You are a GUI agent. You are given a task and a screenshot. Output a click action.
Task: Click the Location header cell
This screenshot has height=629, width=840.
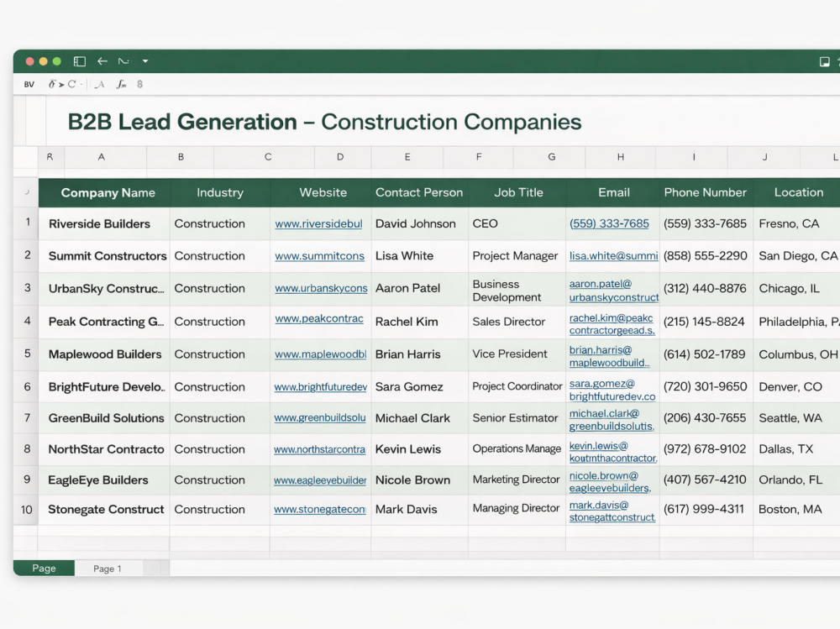click(798, 193)
